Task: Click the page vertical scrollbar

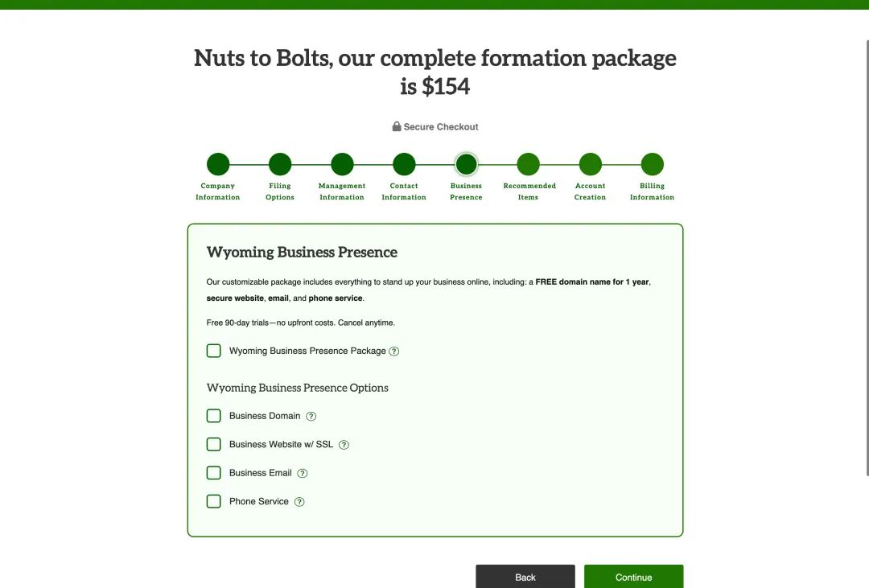Action: point(866,257)
